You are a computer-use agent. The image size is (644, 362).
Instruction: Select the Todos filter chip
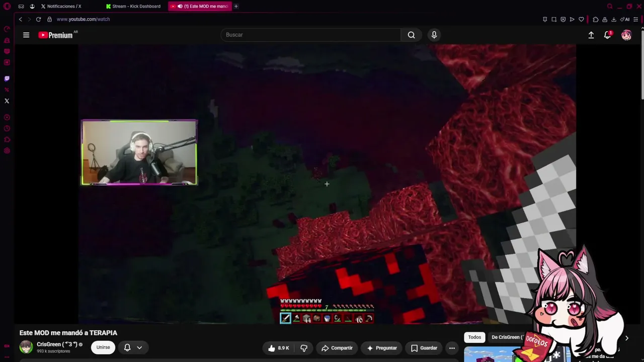(474, 337)
